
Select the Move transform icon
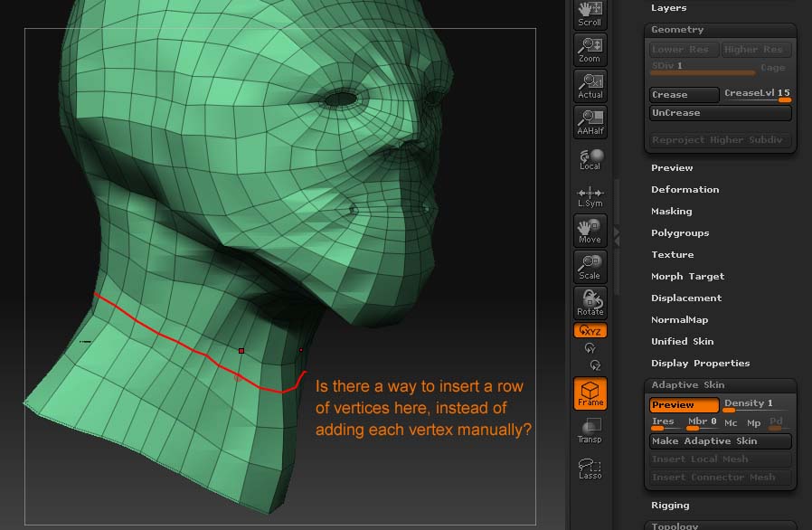pos(589,232)
